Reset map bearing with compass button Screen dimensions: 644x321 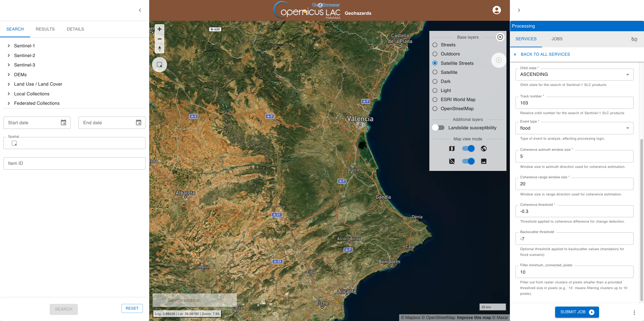point(159,49)
